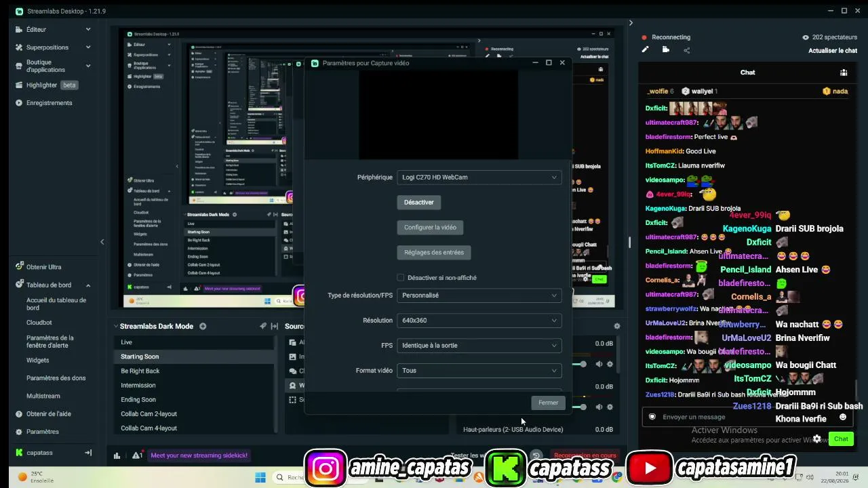Adjust the first mixer volume slider
Viewport: 868px width, 488px height.
583,365
